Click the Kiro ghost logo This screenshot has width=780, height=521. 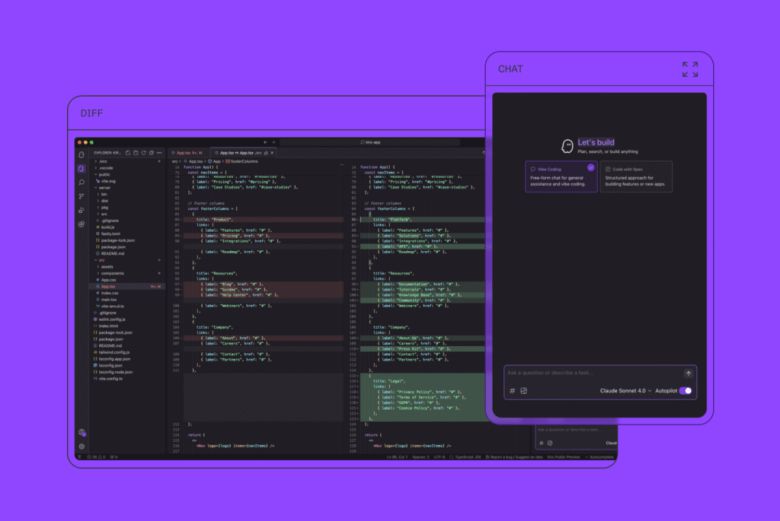click(567, 146)
